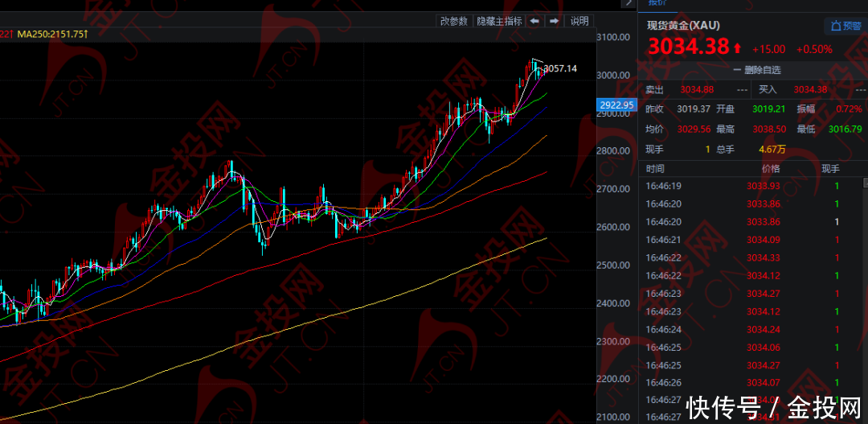
Task: Click the 时间 column header
Action: (655, 168)
